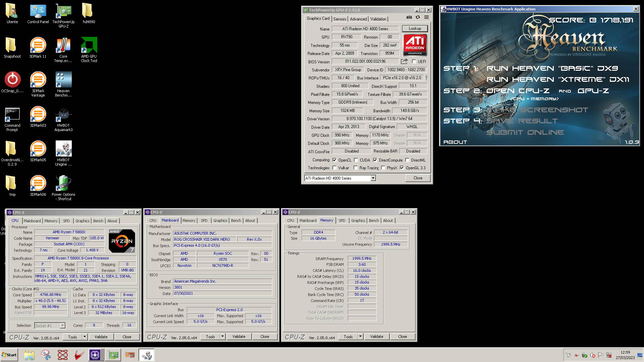
Task: Click RUN HEAVEN "BASIC" DX9
Action: tap(552, 68)
